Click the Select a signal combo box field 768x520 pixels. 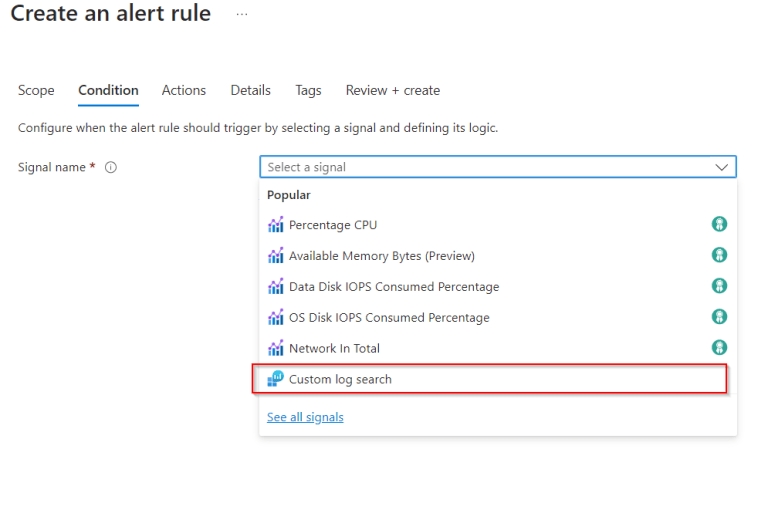pos(498,167)
